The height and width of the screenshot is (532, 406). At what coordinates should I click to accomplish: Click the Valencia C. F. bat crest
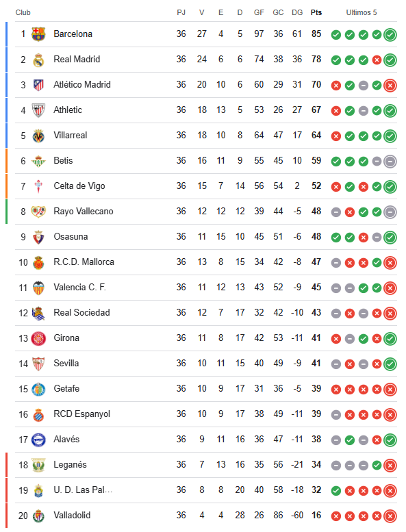click(x=38, y=288)
